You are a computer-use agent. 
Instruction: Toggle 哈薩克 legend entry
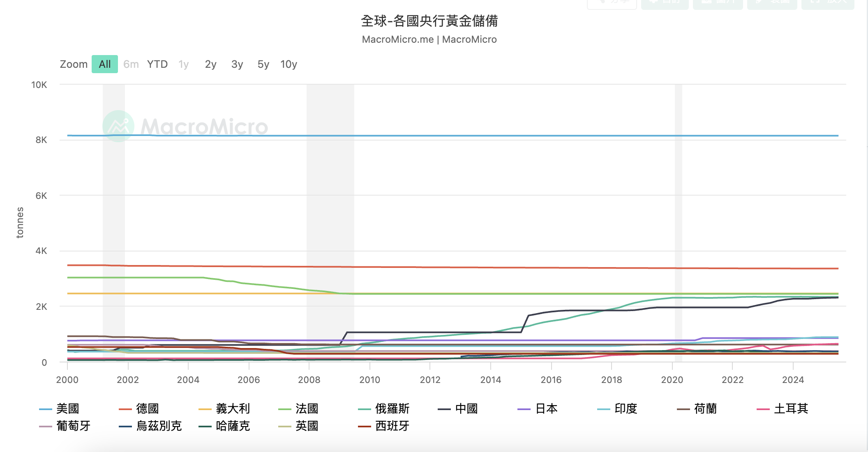(x=224, y=426)
